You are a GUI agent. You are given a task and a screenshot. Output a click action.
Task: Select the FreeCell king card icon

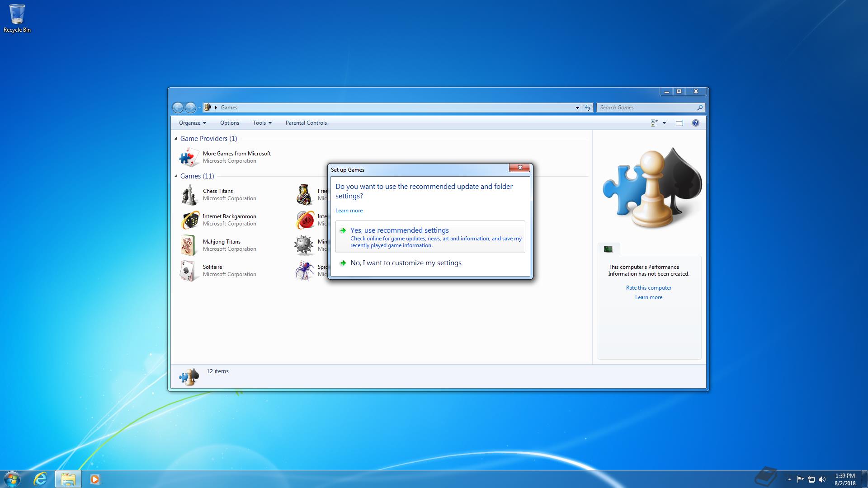[304, 195]
